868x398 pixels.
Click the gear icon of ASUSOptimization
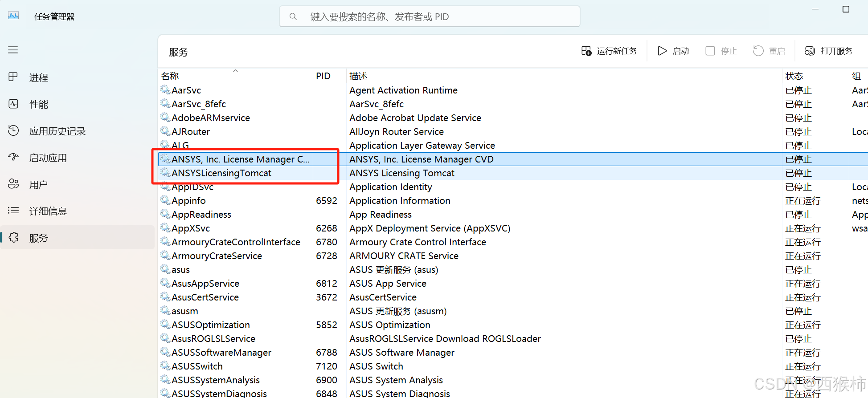[165, 325]
